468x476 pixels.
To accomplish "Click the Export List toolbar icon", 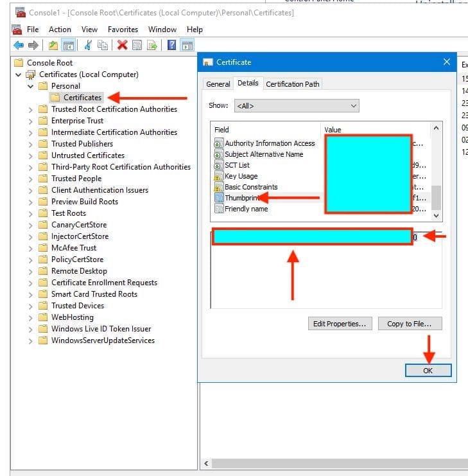I will tap(152, 45).
